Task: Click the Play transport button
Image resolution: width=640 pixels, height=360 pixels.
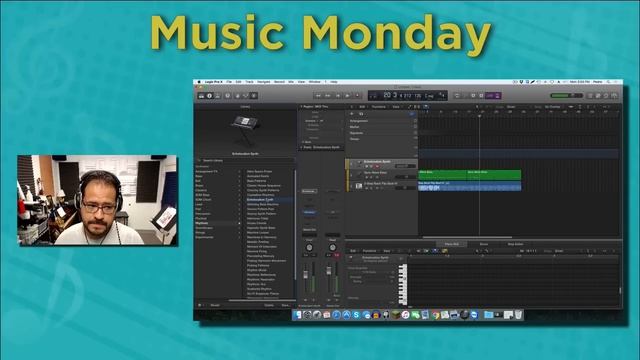Action: (347, 96)
